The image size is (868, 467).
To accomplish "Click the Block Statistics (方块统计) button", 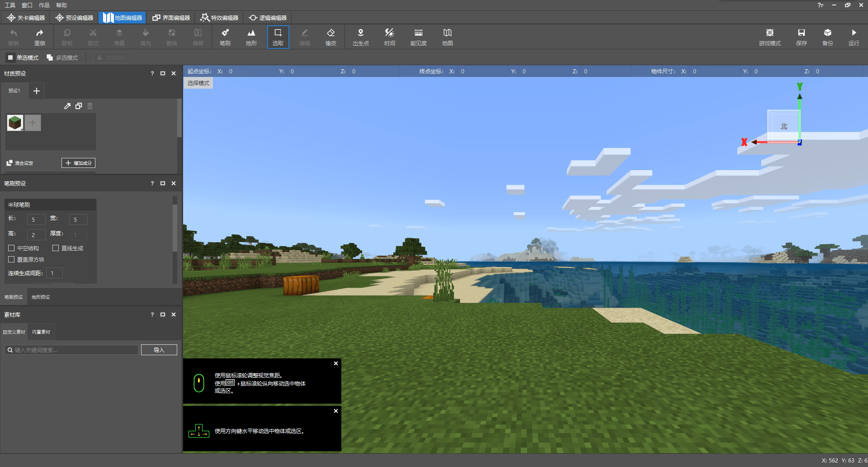I will 112,58.
